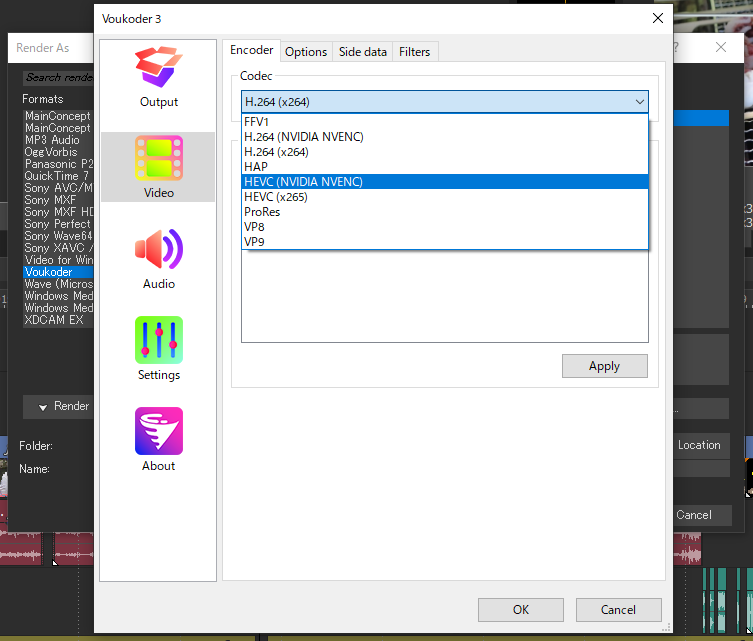Select HEVC (NVIDIA NVENC) codec option

pos(303,182)
